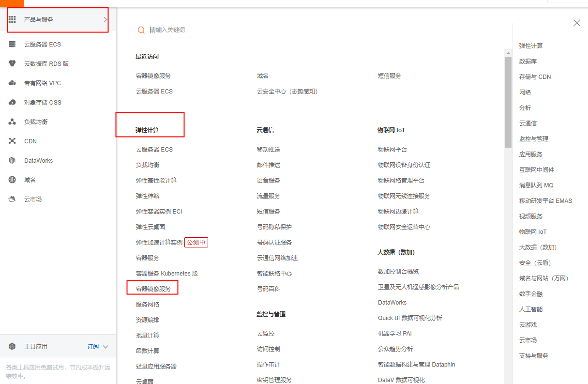Click the 专有网络 VPC cloud icon in left sidebar
Image resolution: width=588 pixels, height=384 pixels.
tap(13, 83)
